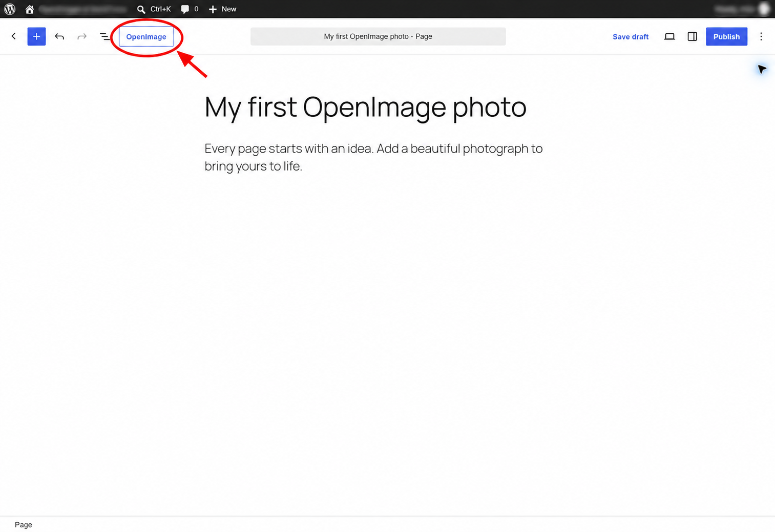775x532 pixels.
Task: Click the OpenImage toolbar button
Action: (x=146, y=36)
